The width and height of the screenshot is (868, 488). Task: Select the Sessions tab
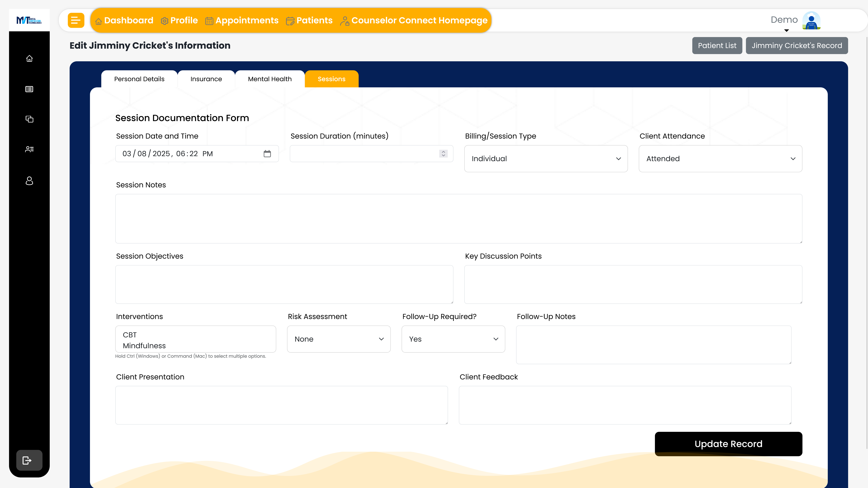pyautogui.click(x=332, y=79)
